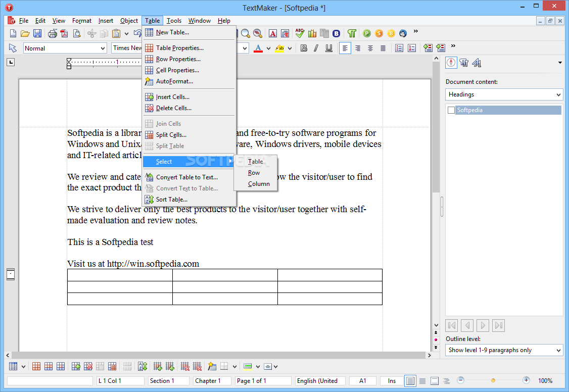Image resolution: width=569 pixels, height=392 pixels.
Task: Toggle bold formatting
Action: [x=304, y=48]
